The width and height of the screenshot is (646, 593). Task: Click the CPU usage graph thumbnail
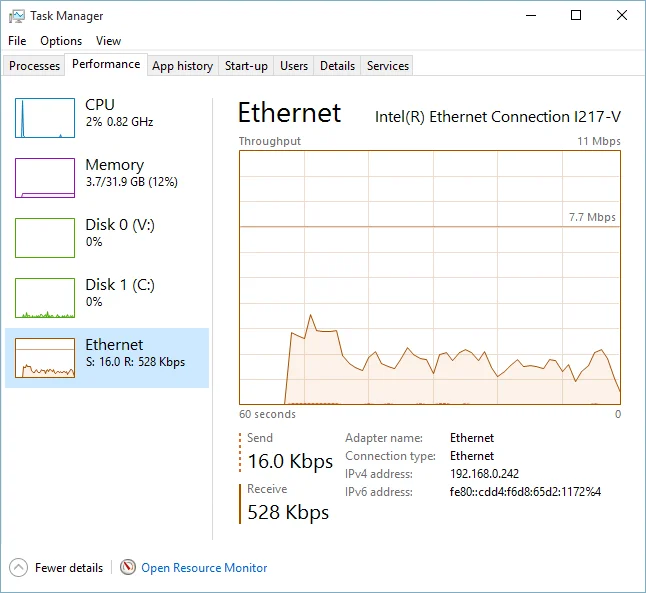point(45,118)
